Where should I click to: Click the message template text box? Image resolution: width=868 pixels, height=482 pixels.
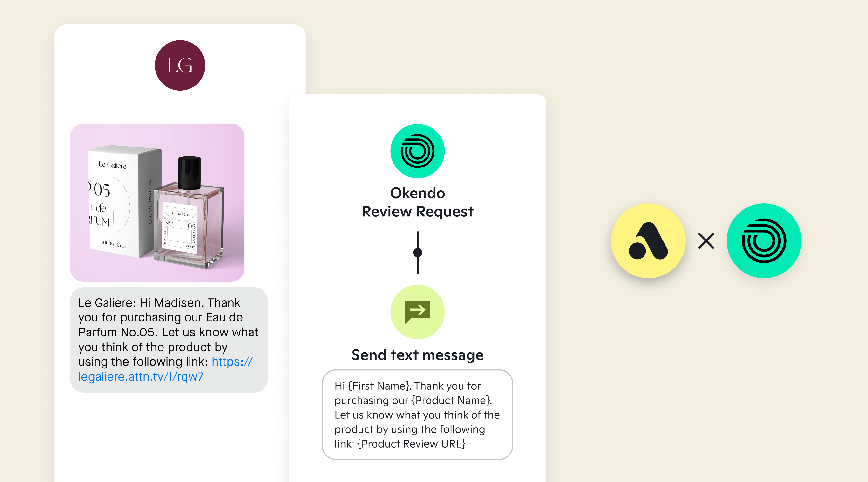[418, 415]
